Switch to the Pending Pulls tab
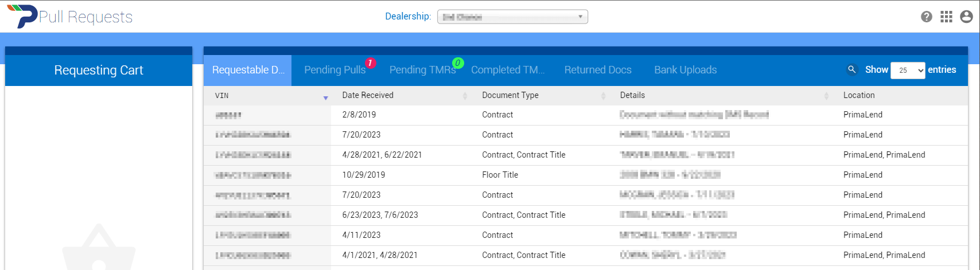 [x=335, y=70]
